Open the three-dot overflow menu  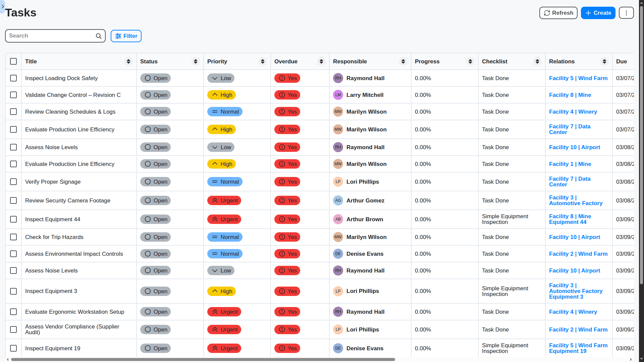pos(626,13)
